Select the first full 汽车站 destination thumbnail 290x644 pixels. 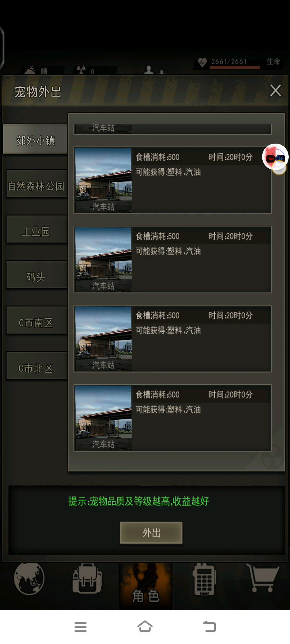[104, 180]
